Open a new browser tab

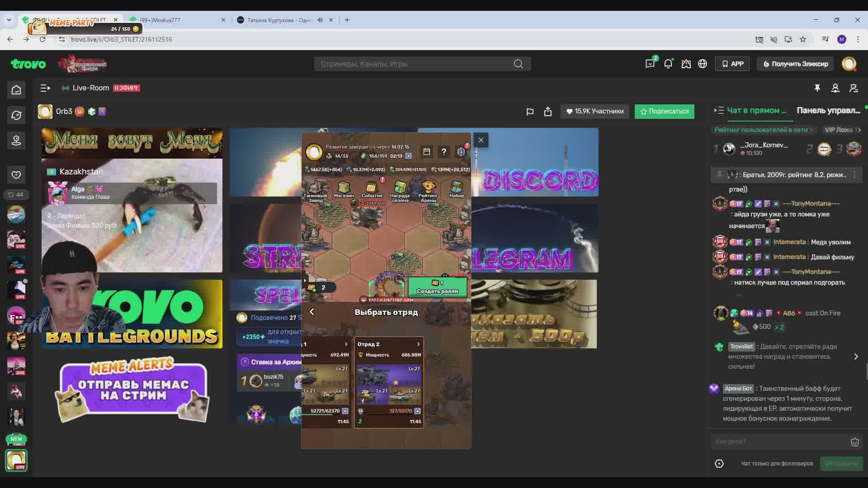(x=347, y=20)
